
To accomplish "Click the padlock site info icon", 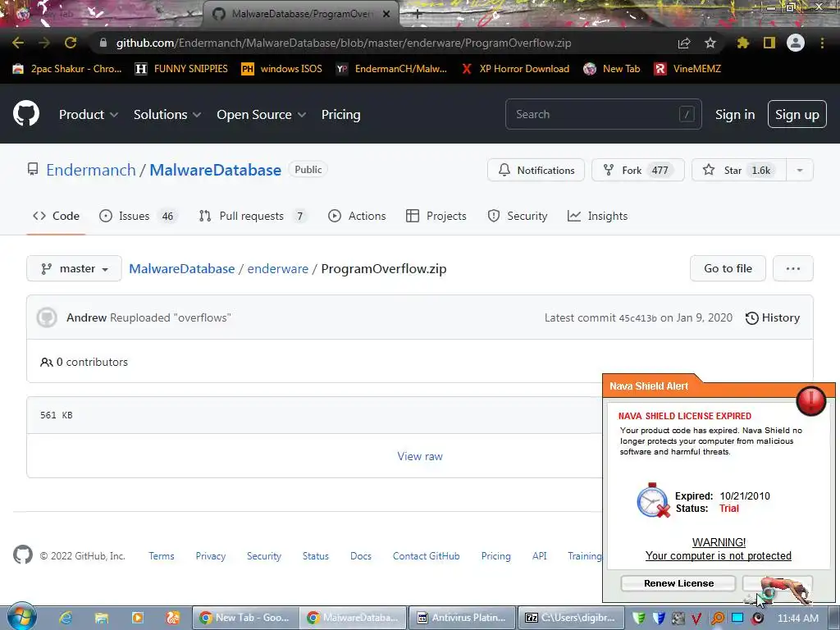I will point(103,43).
